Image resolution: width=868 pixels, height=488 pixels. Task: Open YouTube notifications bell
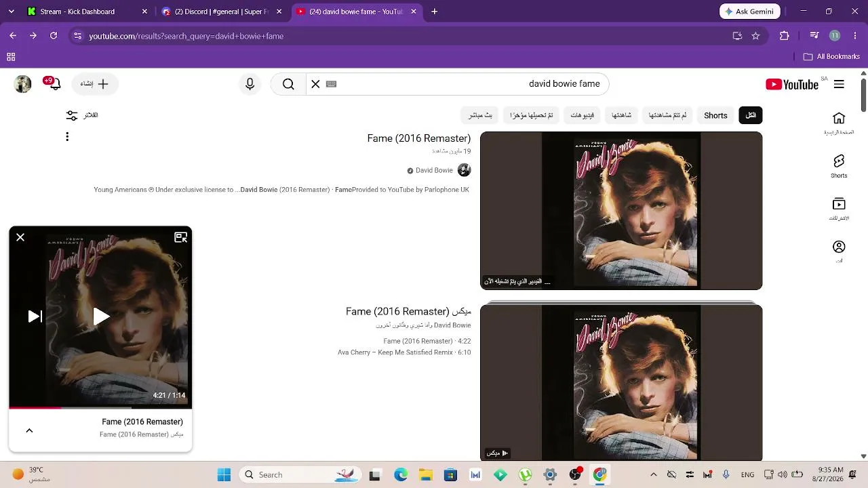[x=54, y=83]
